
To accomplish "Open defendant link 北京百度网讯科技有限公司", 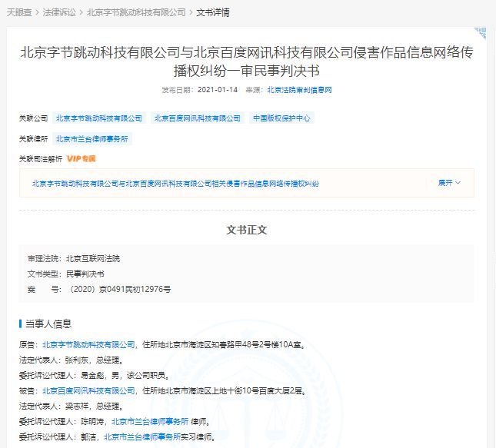I will (x=86, y=391).
